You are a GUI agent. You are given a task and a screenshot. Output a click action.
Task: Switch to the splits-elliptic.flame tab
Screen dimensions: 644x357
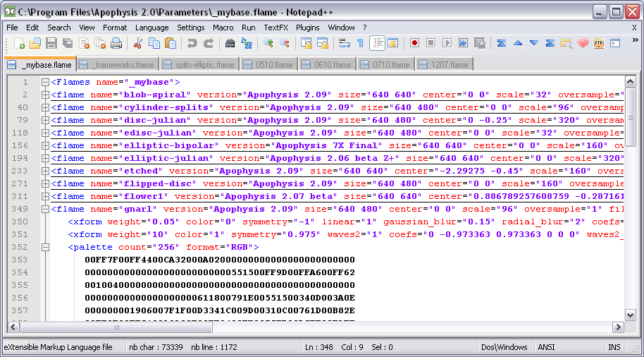198,65
